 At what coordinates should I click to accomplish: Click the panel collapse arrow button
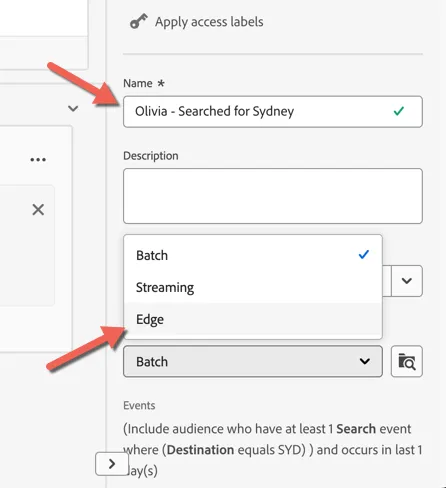(x=112, y=464)
